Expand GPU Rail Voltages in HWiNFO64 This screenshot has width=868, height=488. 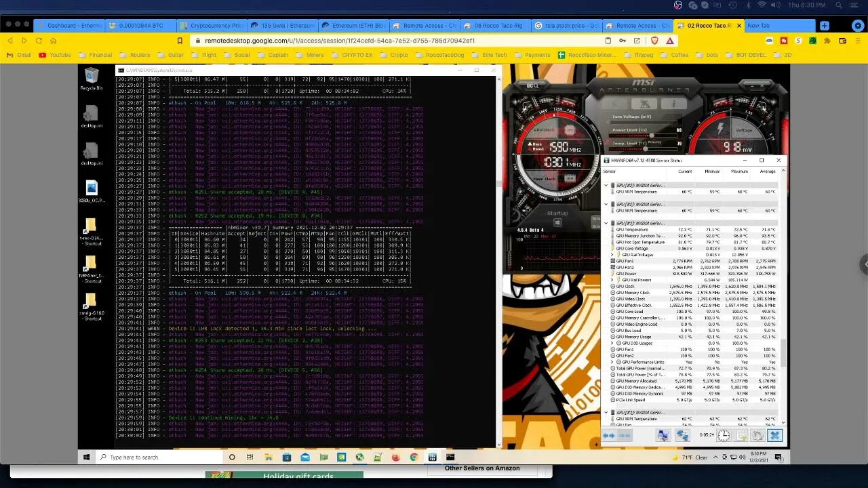pyautogui.click(x=613, y=254)
